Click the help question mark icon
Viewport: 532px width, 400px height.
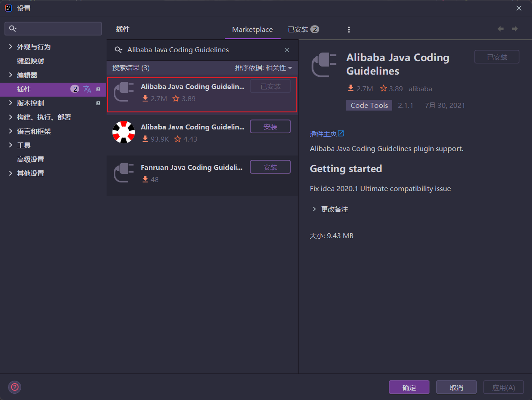[x=14, y=387]
